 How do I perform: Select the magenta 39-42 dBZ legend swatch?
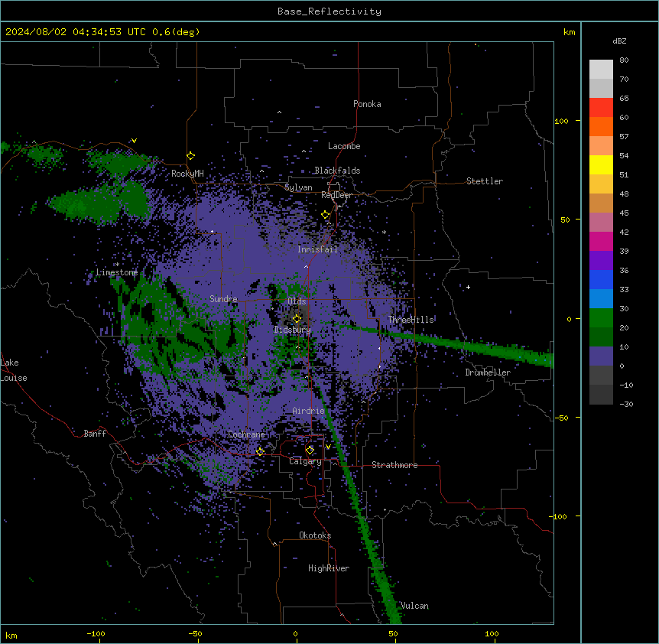[601, 241]
